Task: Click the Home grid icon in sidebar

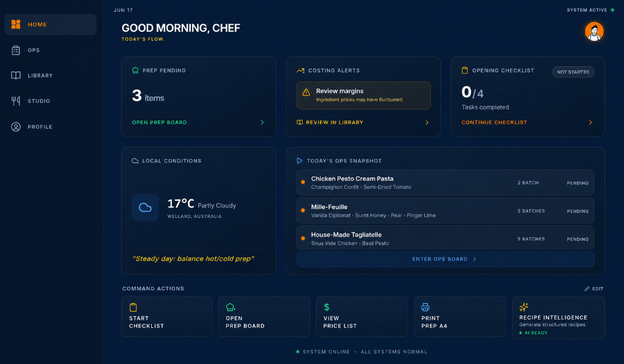Action: click(16, 24)
